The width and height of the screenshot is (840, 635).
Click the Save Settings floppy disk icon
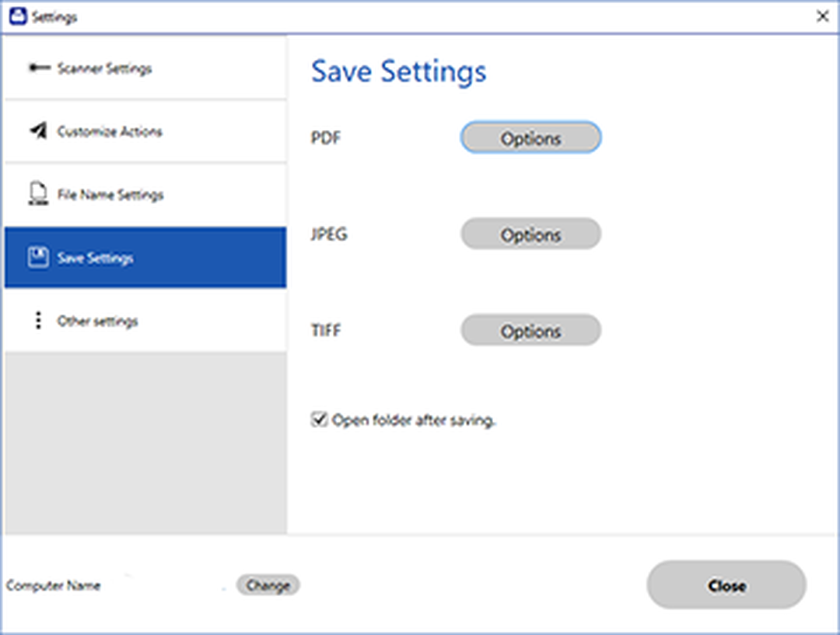point(38,258)
